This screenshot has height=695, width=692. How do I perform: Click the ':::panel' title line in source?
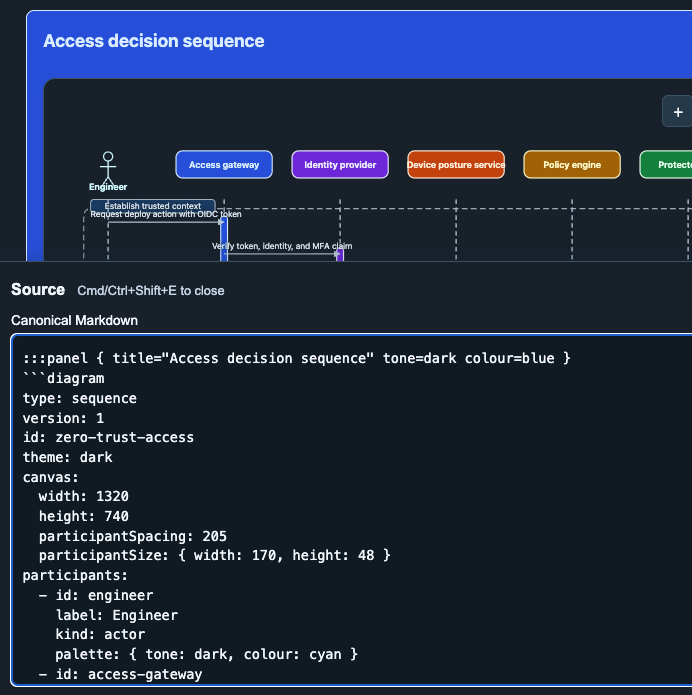(297, 358)
